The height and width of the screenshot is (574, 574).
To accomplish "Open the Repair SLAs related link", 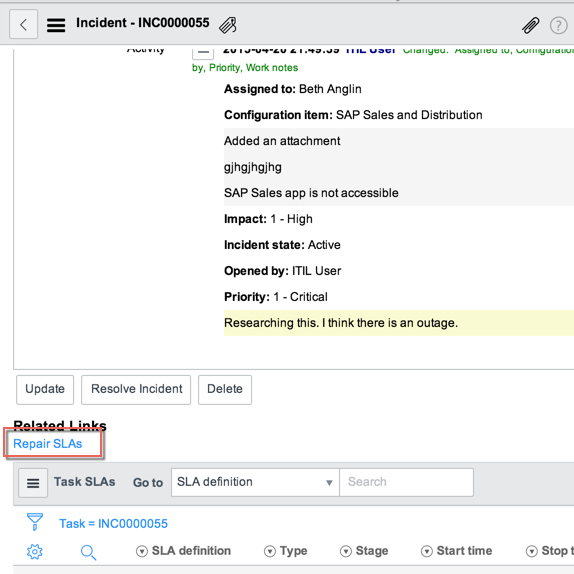I will point(48,444).
